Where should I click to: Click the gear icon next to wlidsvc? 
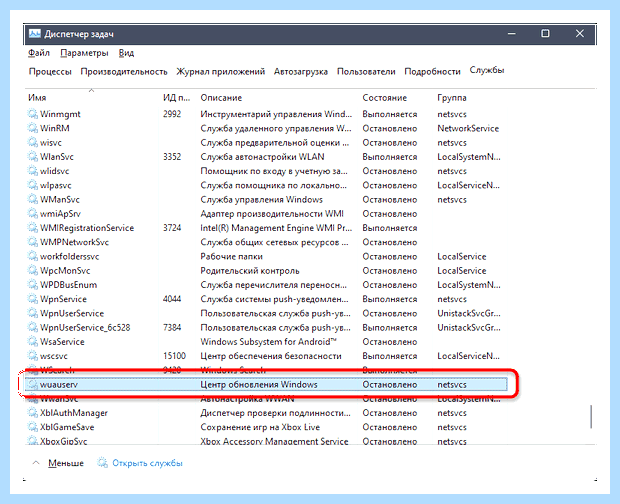click(x=32, y=171)
